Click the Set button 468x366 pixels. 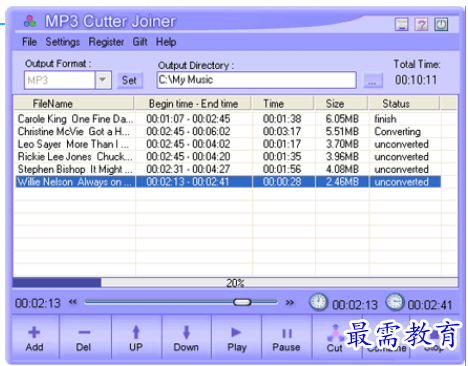129,80
